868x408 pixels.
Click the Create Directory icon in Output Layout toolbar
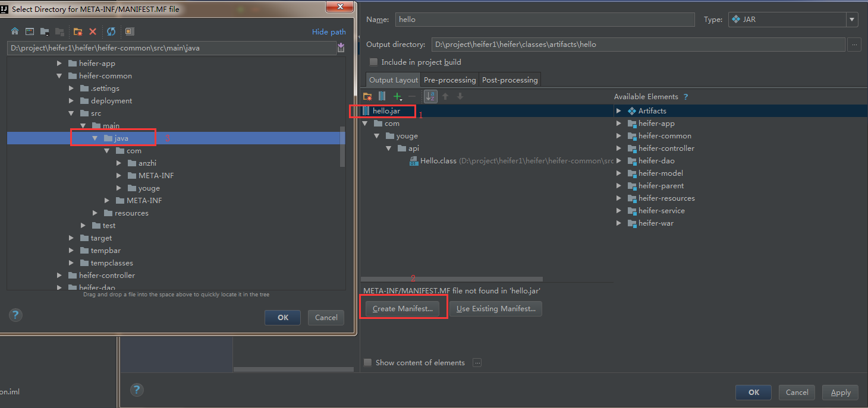(367, 96)
